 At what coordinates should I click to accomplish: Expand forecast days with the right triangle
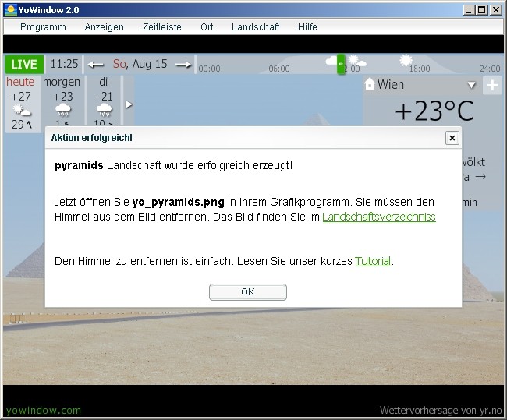(x=129, y=104)
